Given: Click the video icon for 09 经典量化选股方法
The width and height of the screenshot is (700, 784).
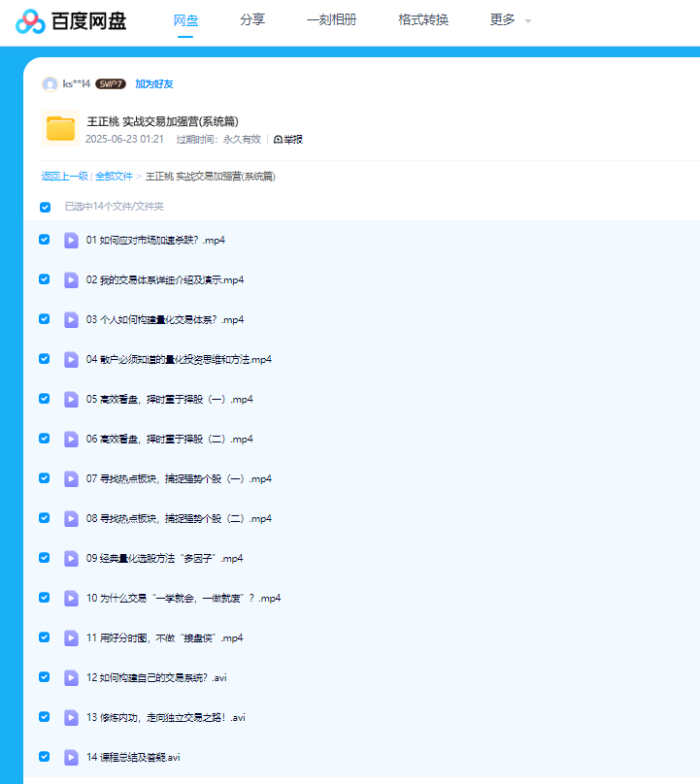Looking at the screenshot, I should (71, 558).
